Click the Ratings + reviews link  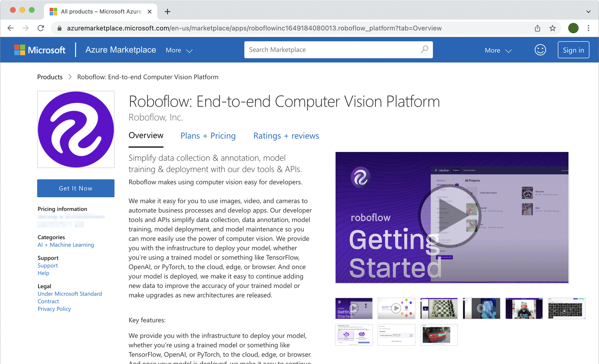[286, 136]
